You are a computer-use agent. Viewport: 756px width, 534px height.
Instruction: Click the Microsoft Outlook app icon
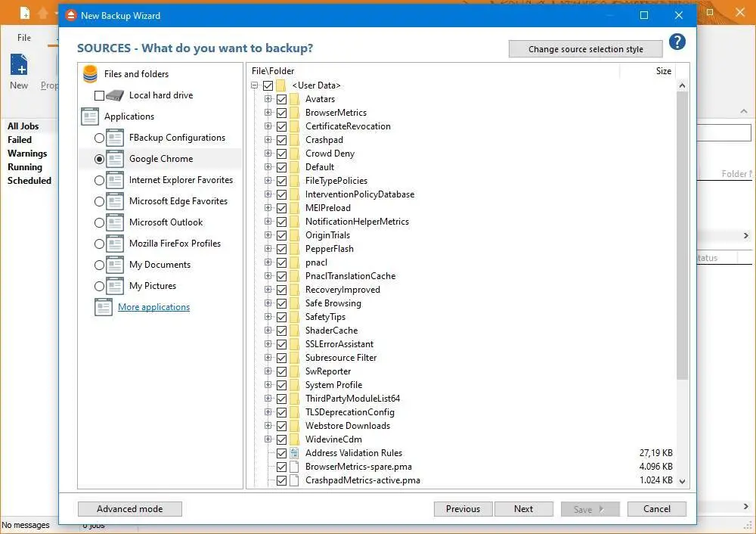(x=115, y=223)
